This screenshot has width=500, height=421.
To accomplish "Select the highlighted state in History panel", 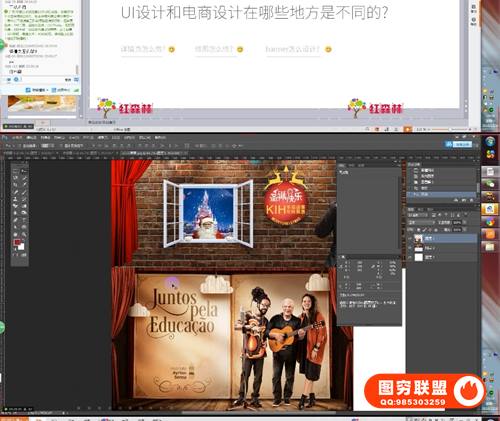I will (x=441, y=194).
